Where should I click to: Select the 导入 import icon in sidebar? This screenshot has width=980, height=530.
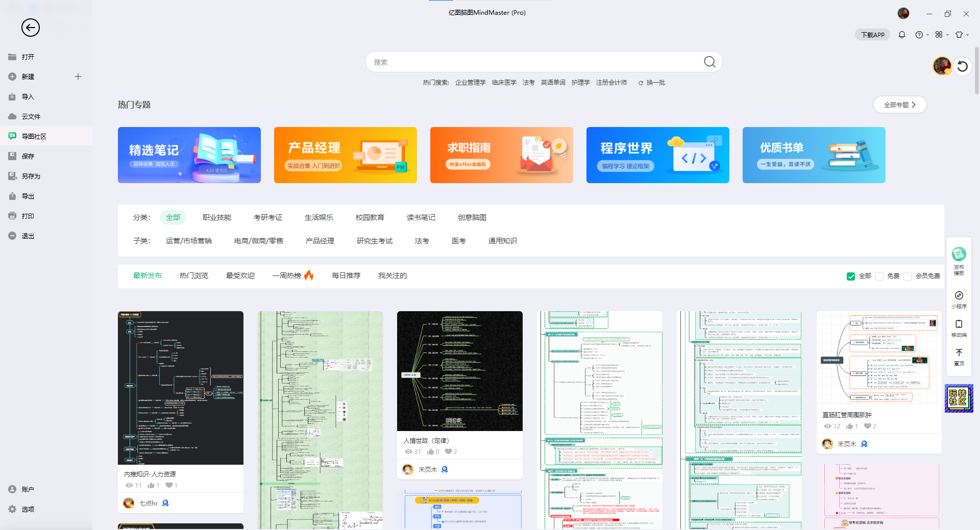click(x=13, y=96)
